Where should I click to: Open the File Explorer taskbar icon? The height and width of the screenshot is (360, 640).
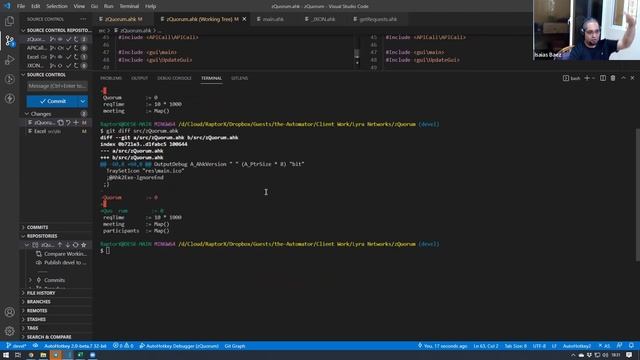(x=43, y=355)
